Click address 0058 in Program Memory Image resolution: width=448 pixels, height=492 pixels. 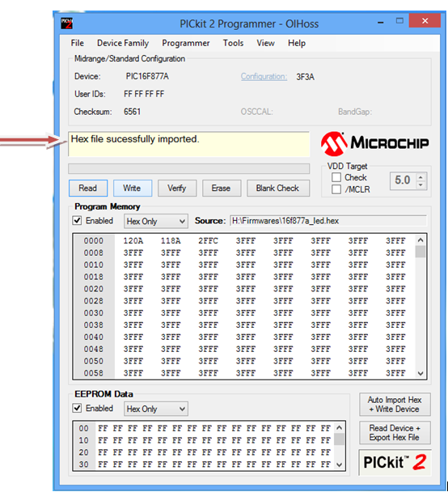pyautogui.click(x=94, y=373)
